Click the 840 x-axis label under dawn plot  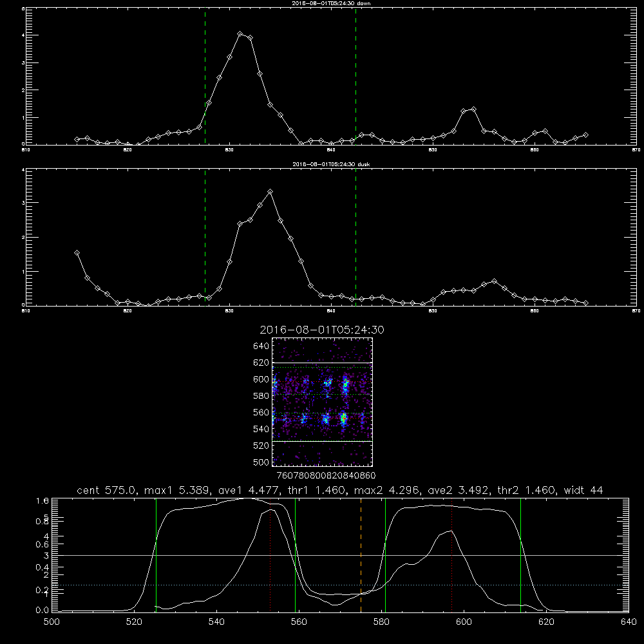331,150
